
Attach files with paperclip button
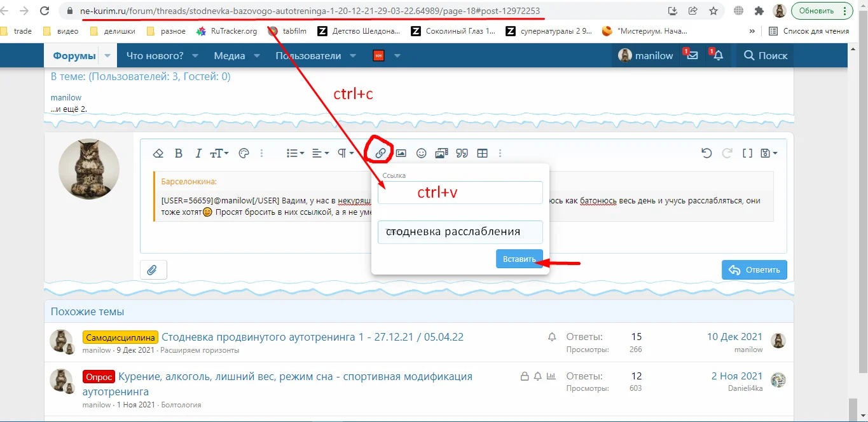point(153,270)
